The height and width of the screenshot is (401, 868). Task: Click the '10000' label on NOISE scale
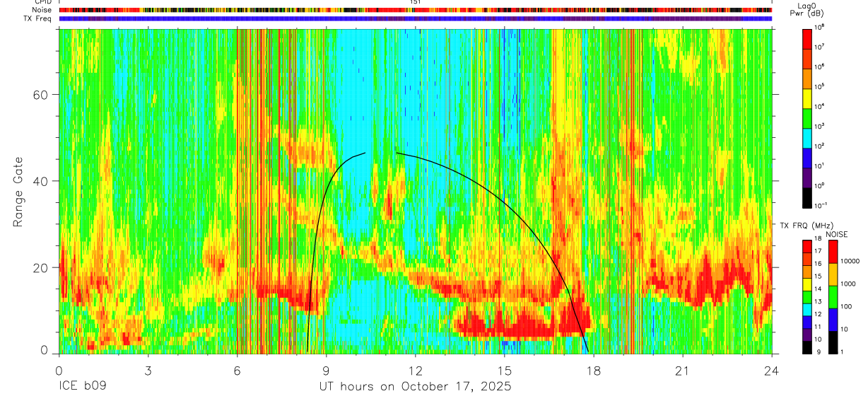tap(850, 261)
